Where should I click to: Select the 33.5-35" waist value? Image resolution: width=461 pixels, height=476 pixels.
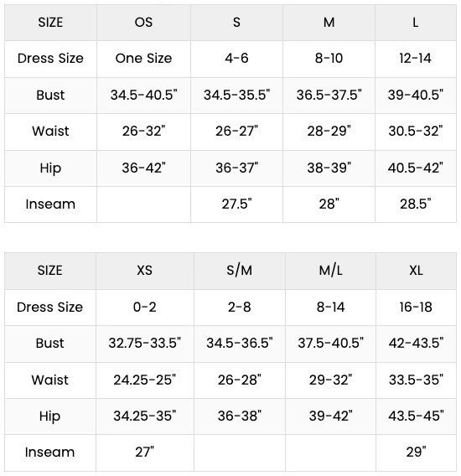(416, 380)
